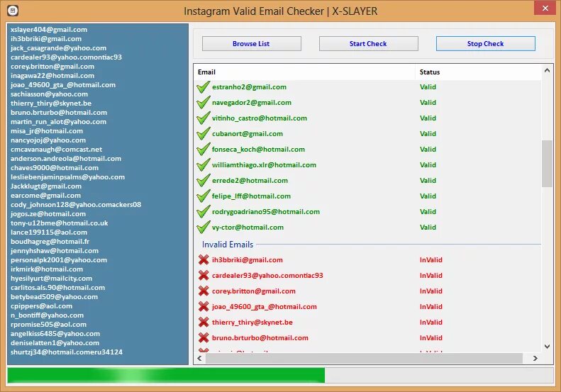The image size is (561, 392).
Task: Click the Start Check button
Action: pyautogui.click(x=369, y=44)
